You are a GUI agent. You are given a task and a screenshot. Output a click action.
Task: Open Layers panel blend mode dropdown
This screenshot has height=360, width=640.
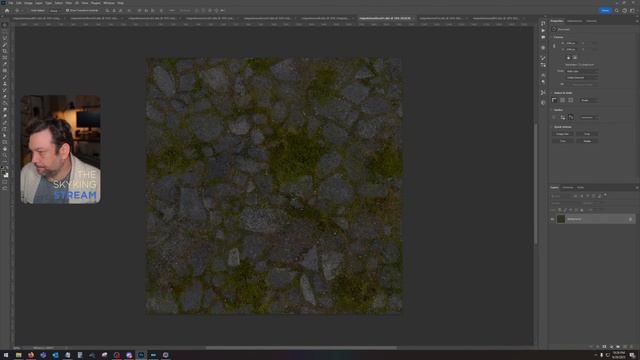pyautogui.click(x=567, y=203)
